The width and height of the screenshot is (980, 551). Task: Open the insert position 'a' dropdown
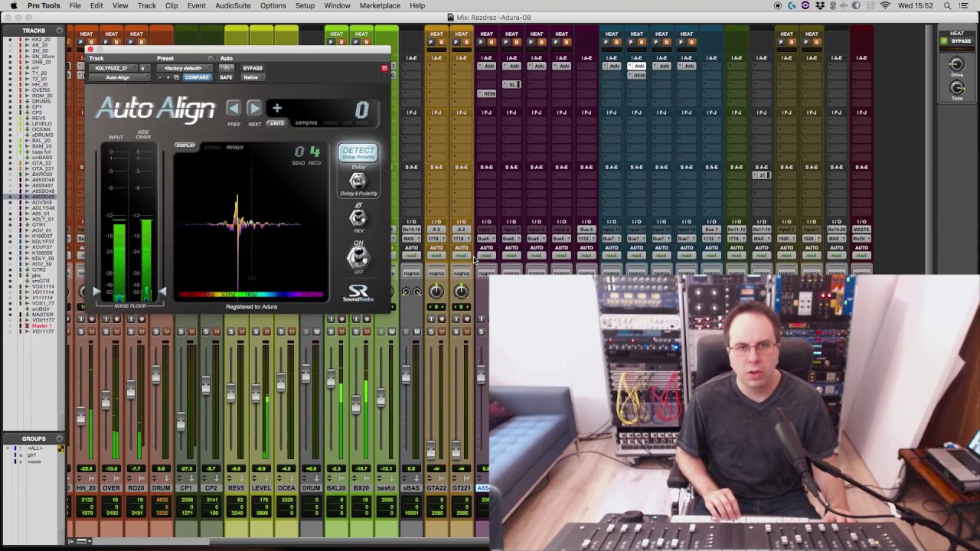143,68
